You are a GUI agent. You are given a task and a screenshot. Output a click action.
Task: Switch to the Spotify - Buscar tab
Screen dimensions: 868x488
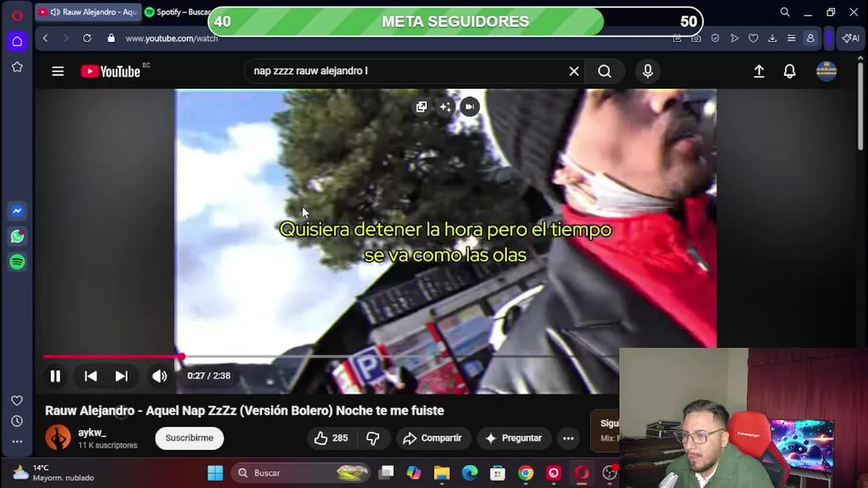[178, 12]
